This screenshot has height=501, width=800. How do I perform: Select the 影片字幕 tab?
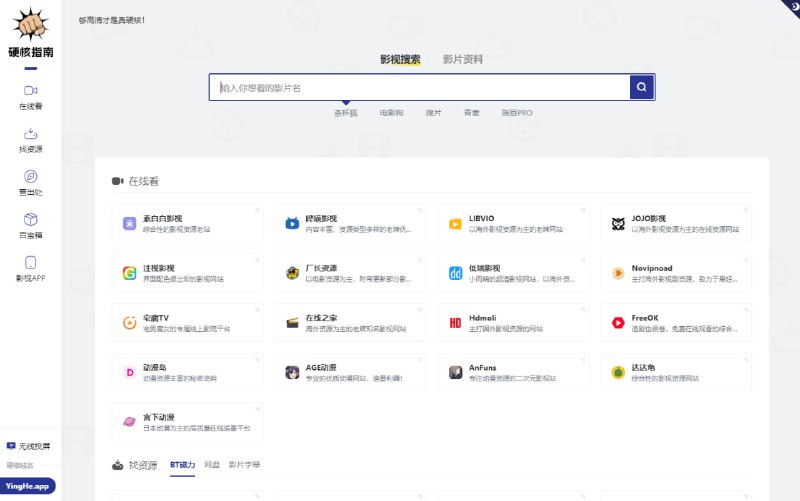coord(245,465)
